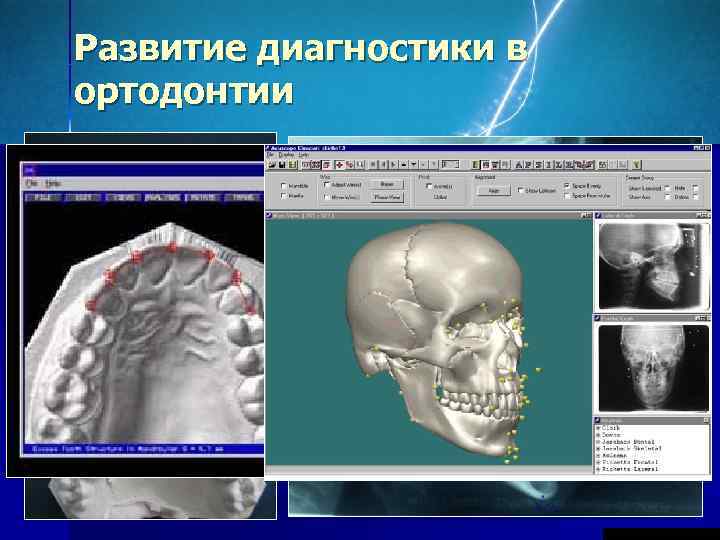This screenshot has height=540, width=720.
Task: Expand the Jarabak Dental tree node
Action: 598,441
